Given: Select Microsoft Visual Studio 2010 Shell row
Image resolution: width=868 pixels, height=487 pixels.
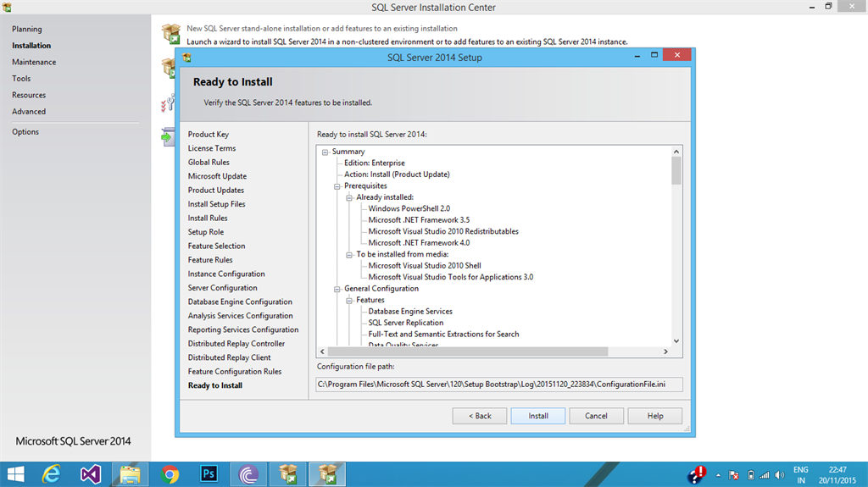Looking at the screenshot, I should pos(425,266).
